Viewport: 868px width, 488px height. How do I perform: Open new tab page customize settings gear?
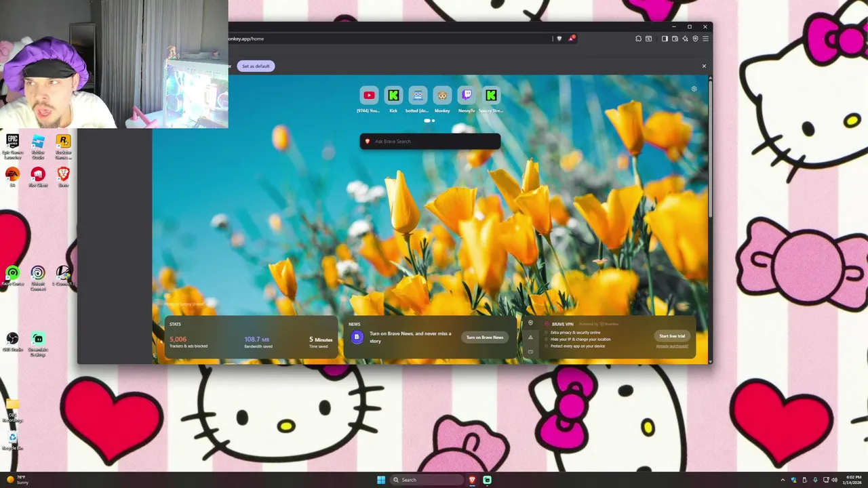tap(694, 89)
